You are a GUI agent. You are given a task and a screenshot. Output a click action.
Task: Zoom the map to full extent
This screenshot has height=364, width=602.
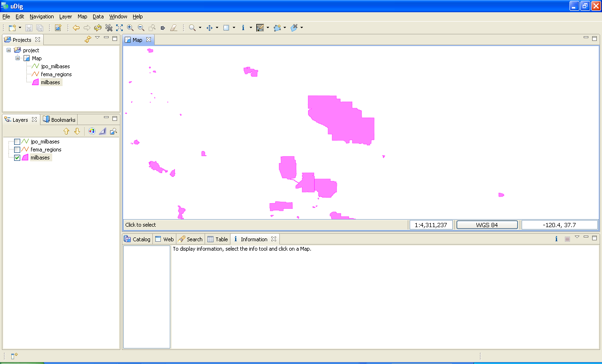119,28
